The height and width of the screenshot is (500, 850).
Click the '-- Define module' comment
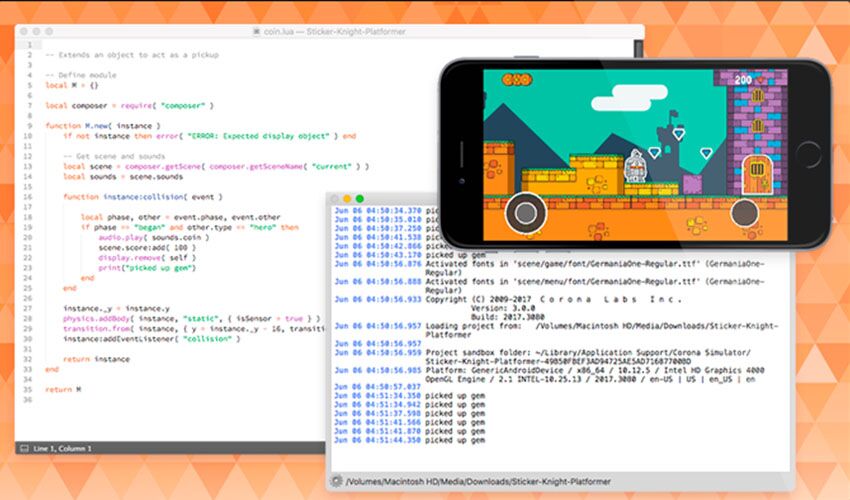pyautogui.click(x=81, y=75)
